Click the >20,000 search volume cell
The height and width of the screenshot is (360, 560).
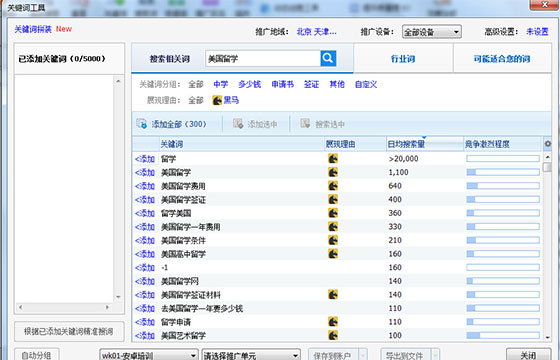pyautogui.click(x=403, y=159)
